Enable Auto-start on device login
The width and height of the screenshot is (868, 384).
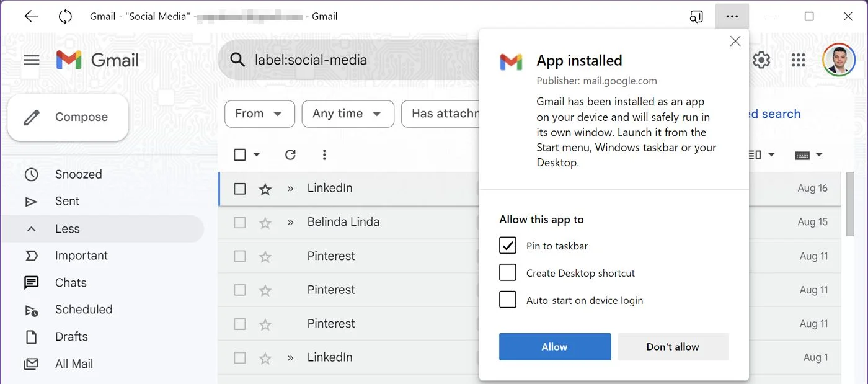click(507, 300)
